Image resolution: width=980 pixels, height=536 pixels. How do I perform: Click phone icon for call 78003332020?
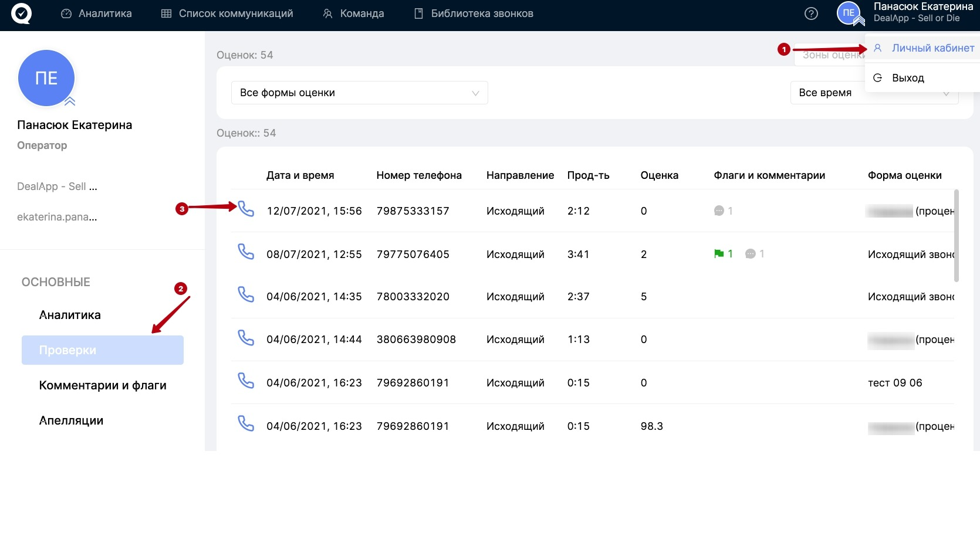pyautogui.click(x=246, y=295)
